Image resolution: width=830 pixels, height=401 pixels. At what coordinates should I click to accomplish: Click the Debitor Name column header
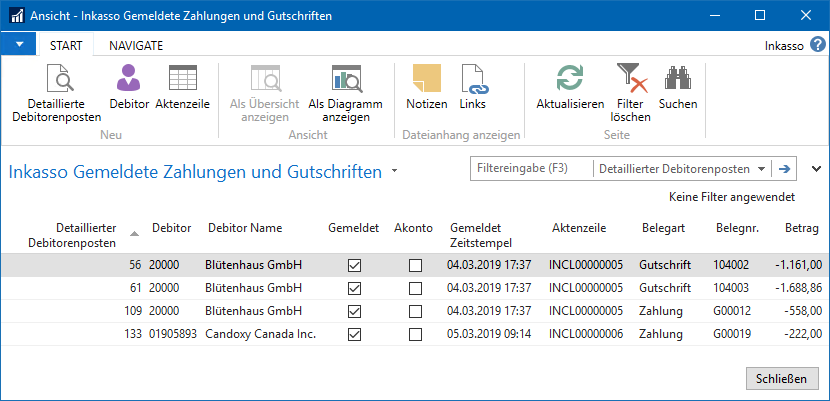click(x=245, y=229)
